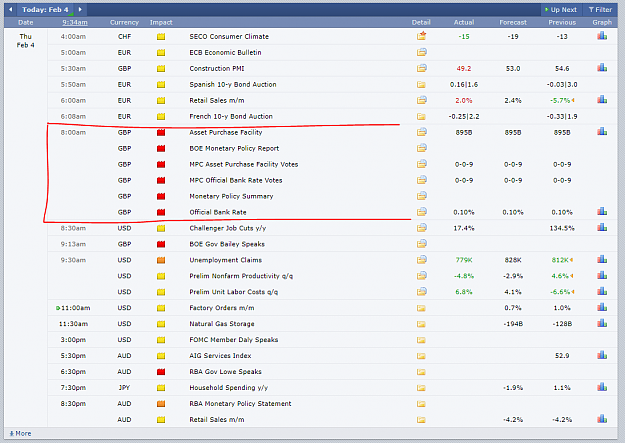Open detail folder for BOE Gov Bailey Speaks
Viewport: 625px width, 443px height.
tap(421, 244)
